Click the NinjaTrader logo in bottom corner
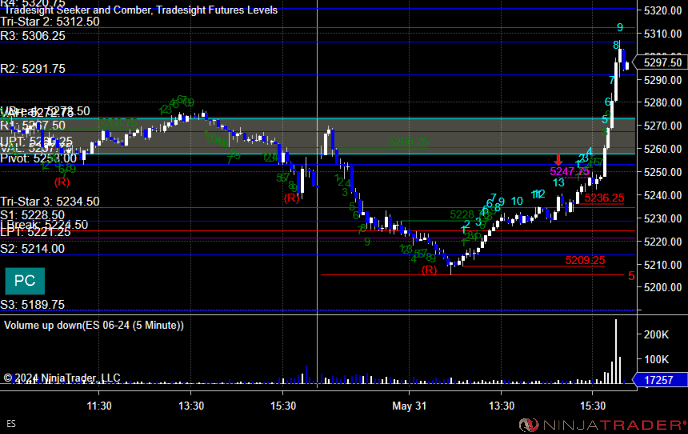Screen dimensions: 688x434 coord(602,425)
